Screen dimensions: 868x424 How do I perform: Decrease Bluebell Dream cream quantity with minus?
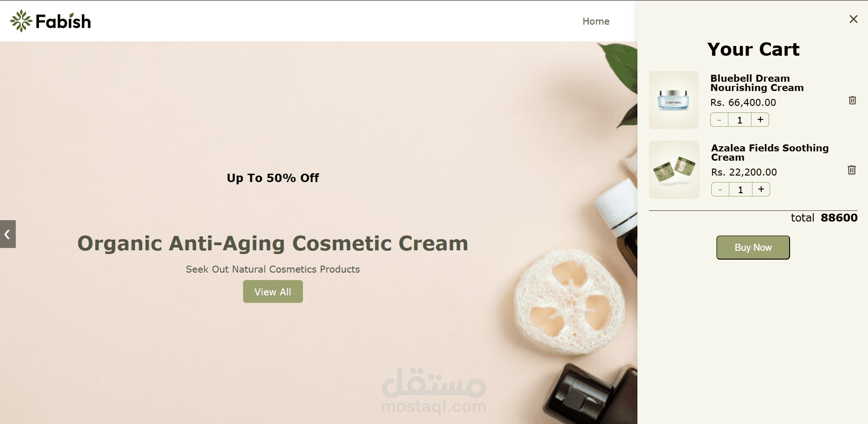719,120
